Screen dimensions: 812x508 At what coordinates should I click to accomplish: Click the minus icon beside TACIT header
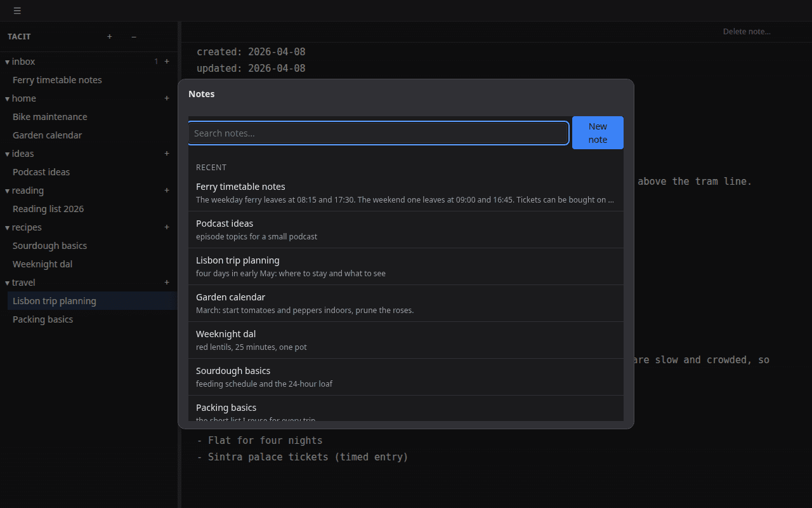134,37
